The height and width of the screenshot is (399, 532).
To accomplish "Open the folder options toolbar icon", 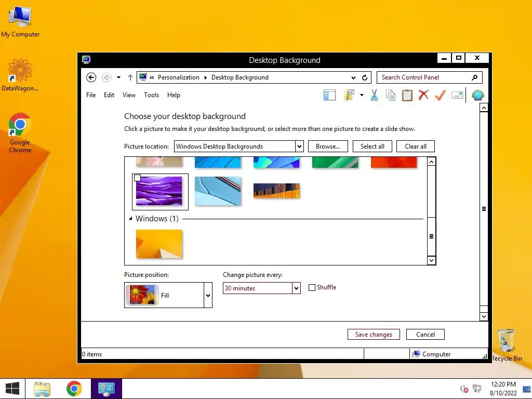I will [349, 96].
